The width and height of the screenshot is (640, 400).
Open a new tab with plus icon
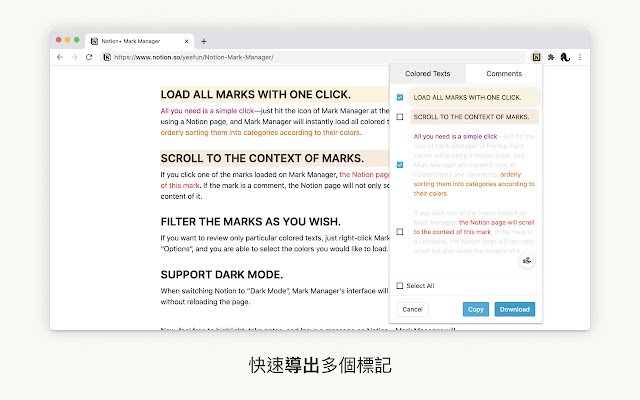tap(204, 41)
